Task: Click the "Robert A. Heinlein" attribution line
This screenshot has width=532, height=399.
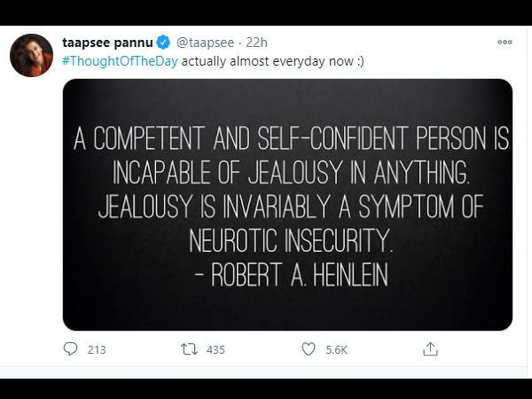Action: click(287, 274)
